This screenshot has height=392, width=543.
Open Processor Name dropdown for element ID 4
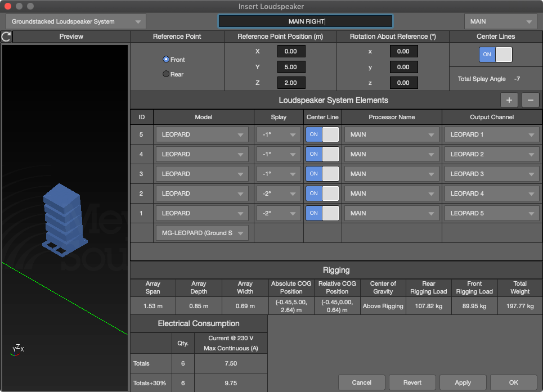pos(392,154)
